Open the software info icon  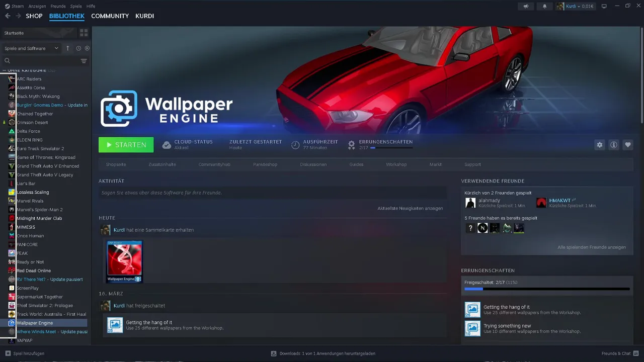[614, 145]
